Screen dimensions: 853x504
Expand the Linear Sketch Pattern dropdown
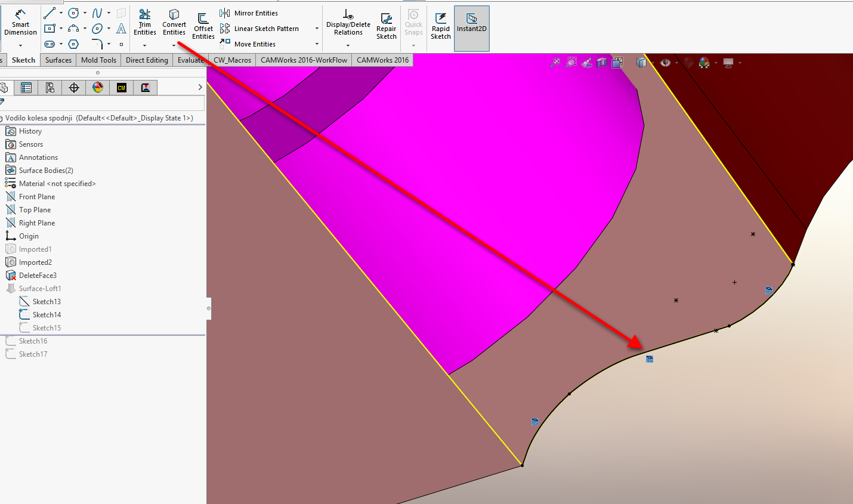[316, 29]
